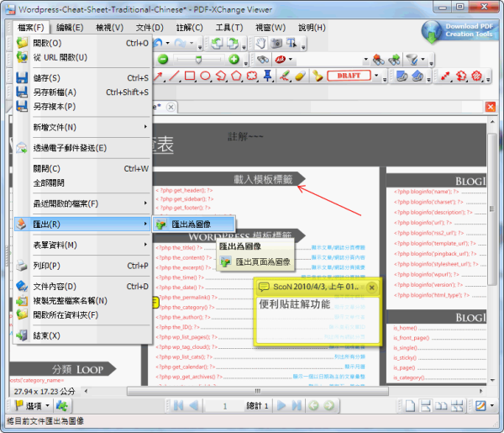Go to first page
This screenshot has width=504, height=433.
click(178, 405)
